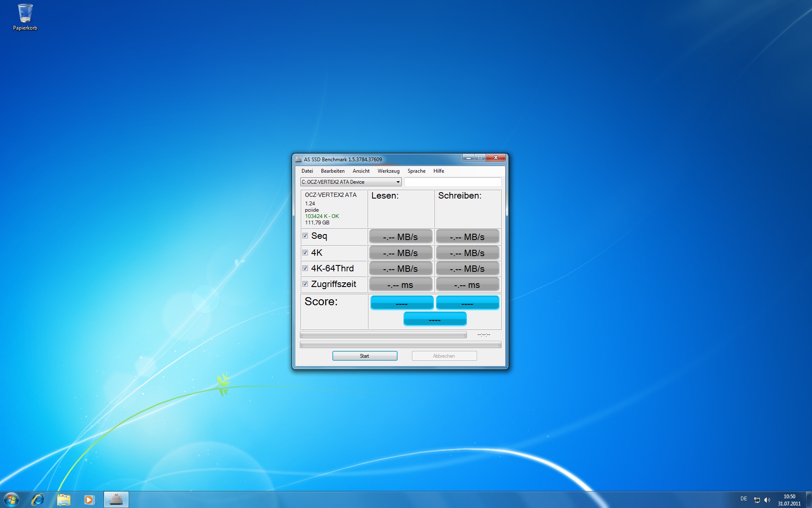Click the DE language indicator in the taskbar

743,499
